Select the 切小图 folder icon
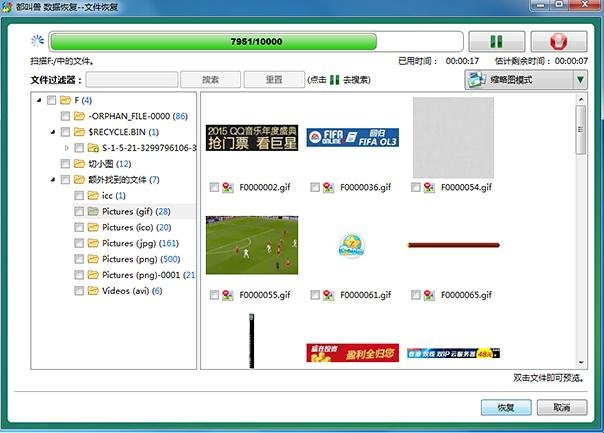Screen dimensions: 604x433 [79, 164]
